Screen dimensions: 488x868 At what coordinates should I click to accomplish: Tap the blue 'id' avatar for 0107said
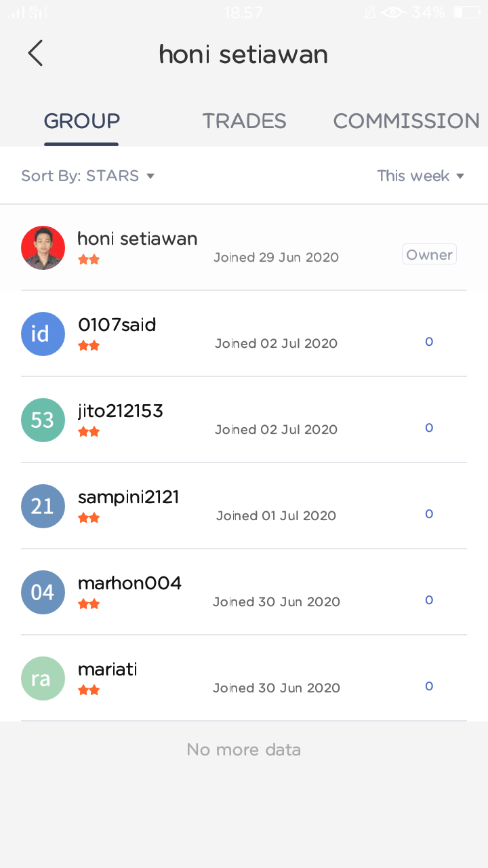pyautogui.click(x=43, y=334)
